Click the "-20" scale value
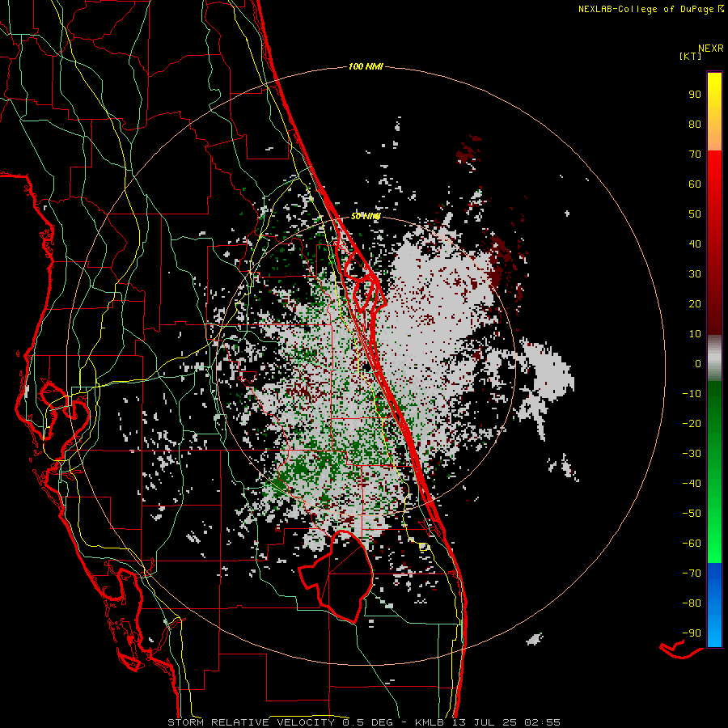 point(692,424)
